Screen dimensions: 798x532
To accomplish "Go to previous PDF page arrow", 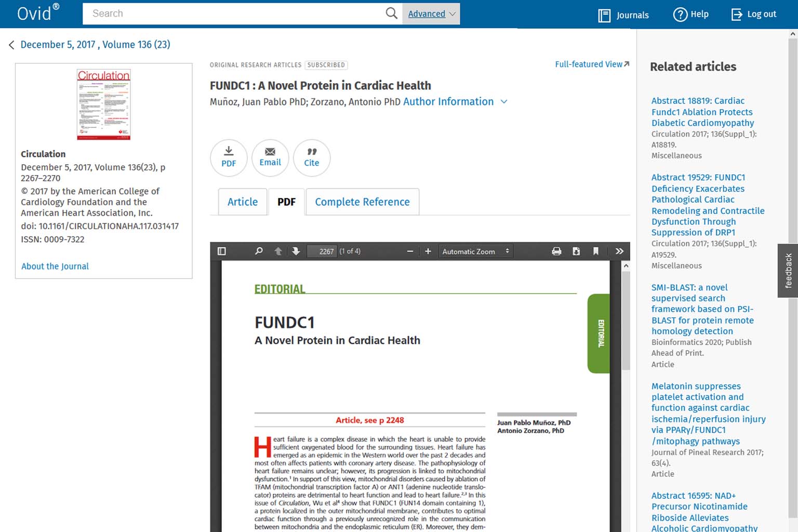I will coord(278,251).
